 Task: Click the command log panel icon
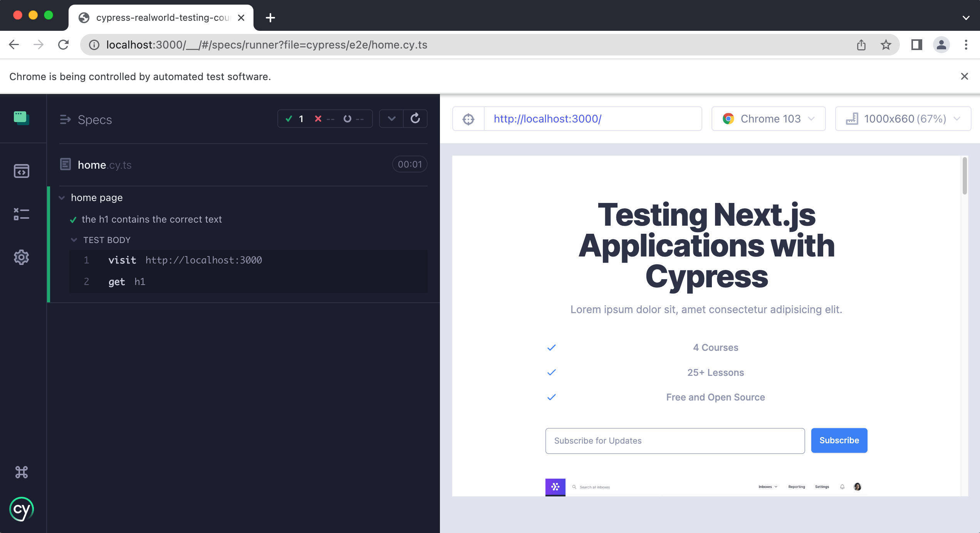tap(21, 213)
